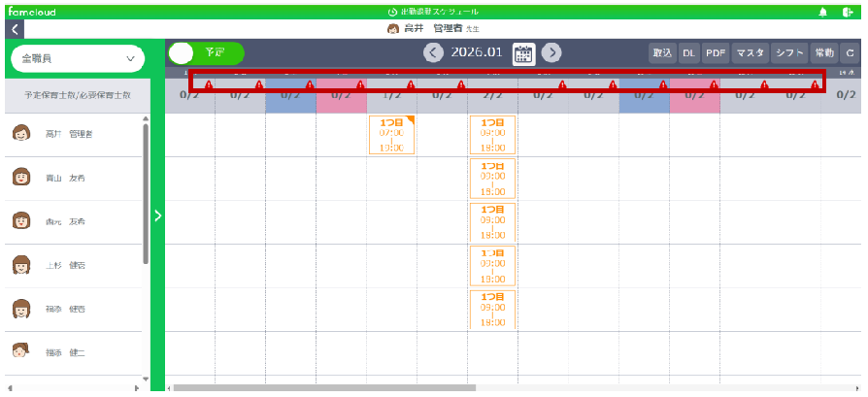
Task: Open the マスタ menu
Action: click(750, 53)
